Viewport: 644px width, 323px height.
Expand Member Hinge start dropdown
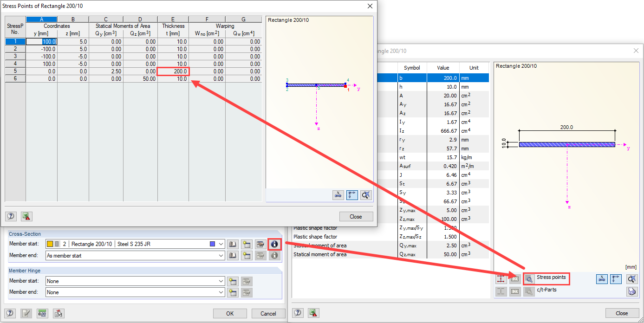(x=221, y=281)
